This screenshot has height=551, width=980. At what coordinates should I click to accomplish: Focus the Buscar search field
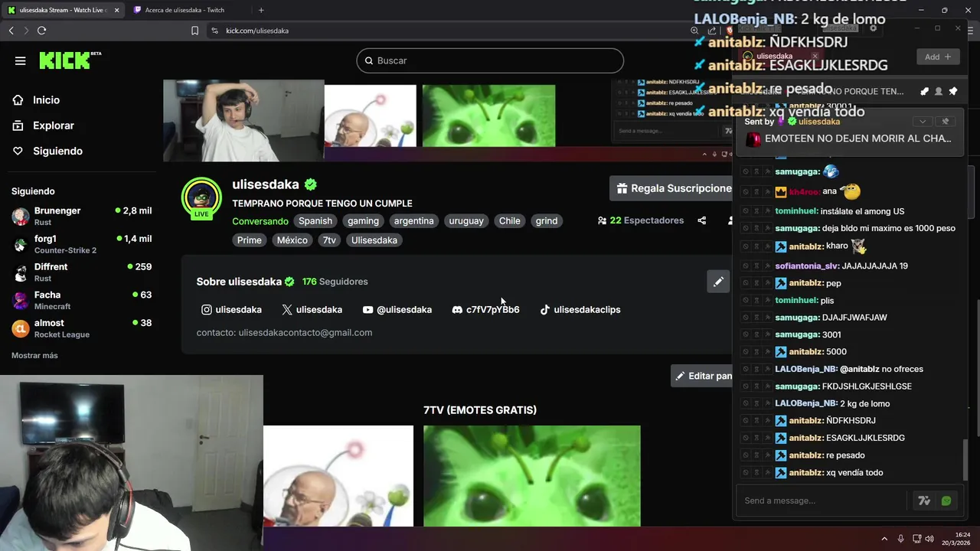click(490, 60)
